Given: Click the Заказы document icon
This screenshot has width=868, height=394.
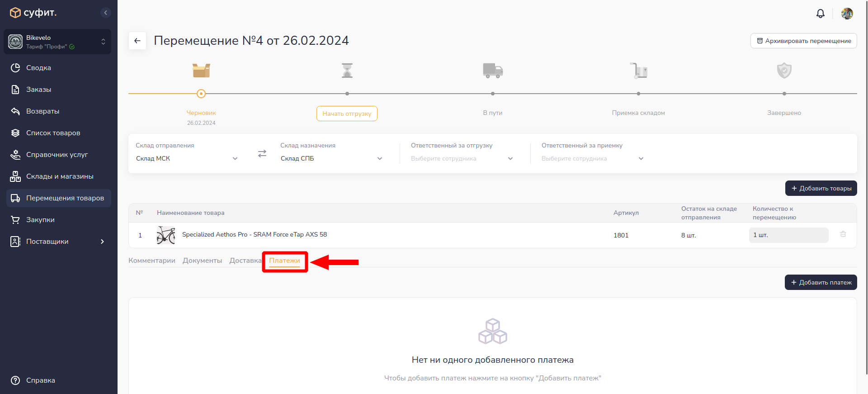Looking at the screenshot, I should tap(15, 90).
